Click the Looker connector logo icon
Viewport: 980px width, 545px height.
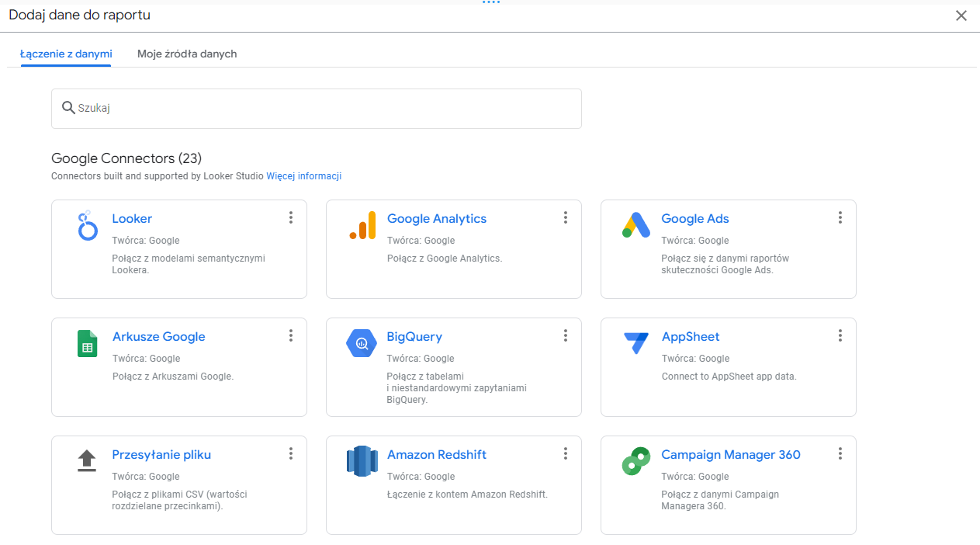pyautogui.click(x=88, y=225)
